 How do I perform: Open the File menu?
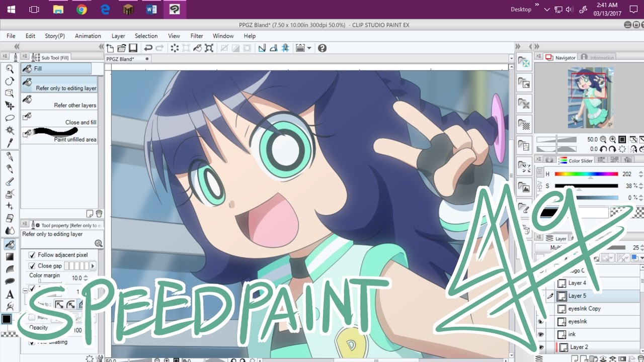tap(11, 36)
